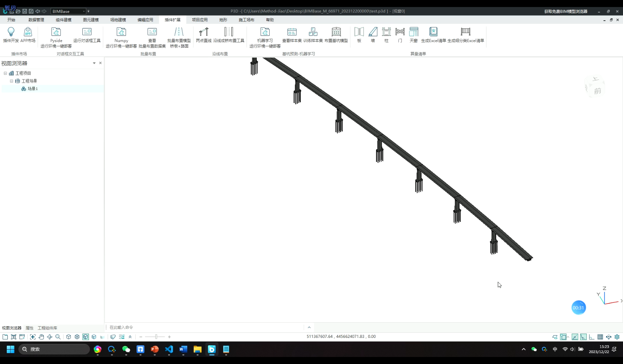Toggle the grid display icon in status bar

coord(600,337)
